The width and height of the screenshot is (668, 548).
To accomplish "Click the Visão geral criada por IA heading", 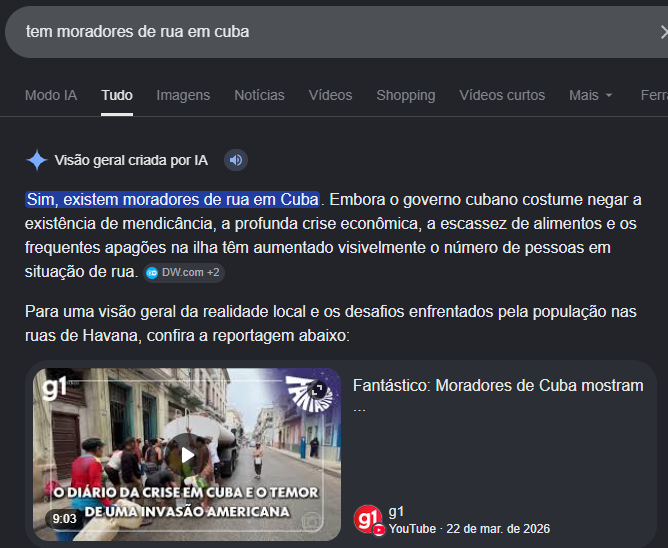I will [x=131, y=160].
